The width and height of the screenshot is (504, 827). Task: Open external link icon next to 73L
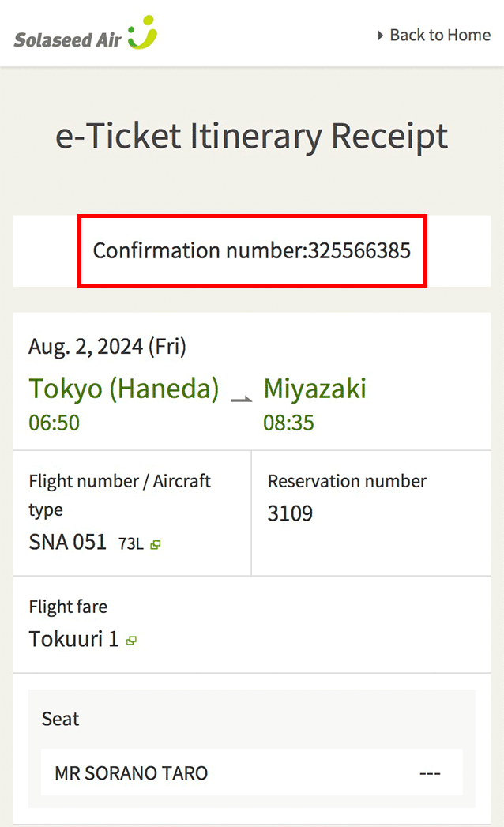click(x=156, y=544)
